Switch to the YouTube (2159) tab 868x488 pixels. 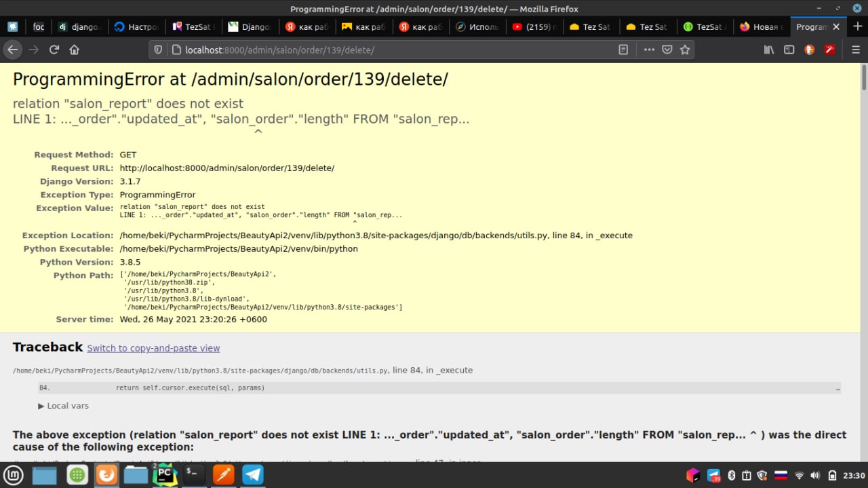[534, 26]
